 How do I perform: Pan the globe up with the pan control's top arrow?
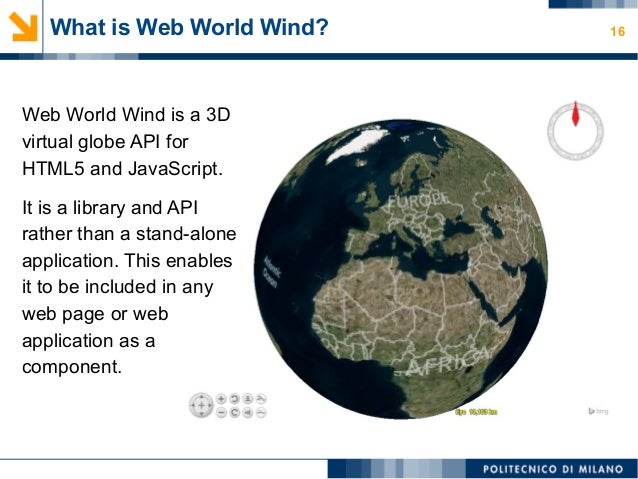click(x=201, y=397)
